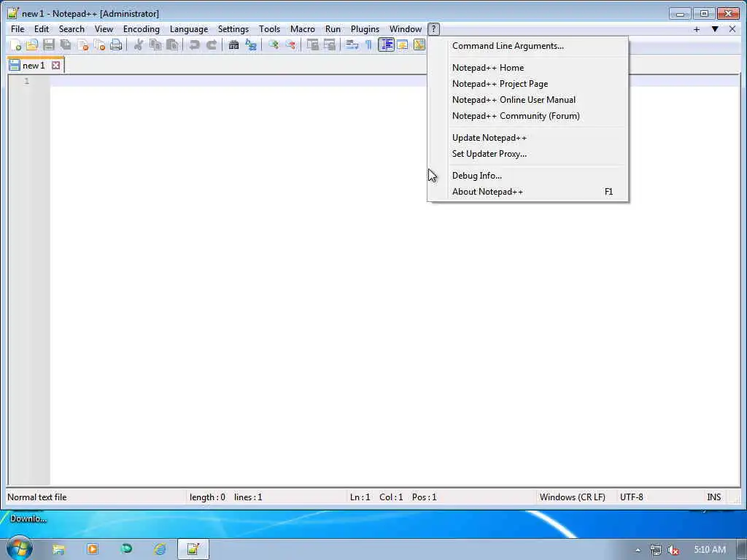Click the Zoom Out toolbar icon
Image resolution: width=747 pixels, height=560 pixels.
[290, 45]
